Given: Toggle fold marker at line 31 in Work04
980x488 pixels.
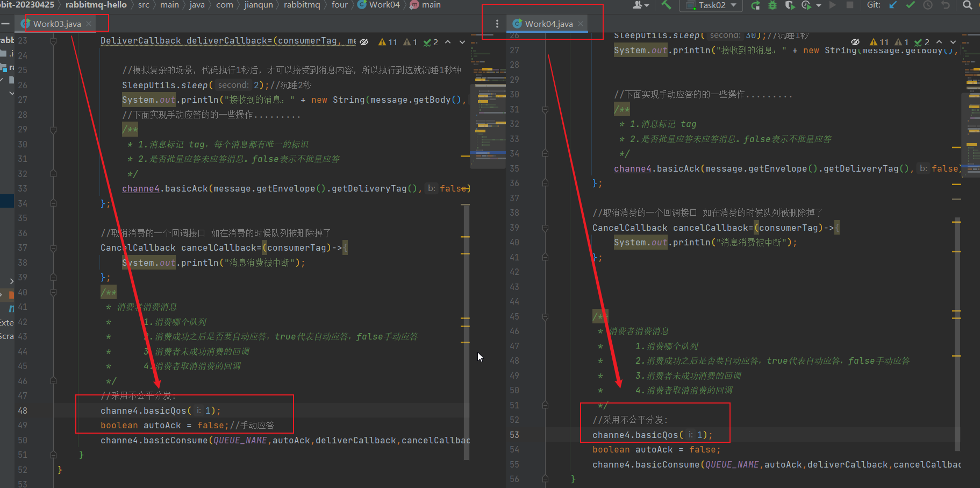Looking at the screenshot, I should point(545,110).
